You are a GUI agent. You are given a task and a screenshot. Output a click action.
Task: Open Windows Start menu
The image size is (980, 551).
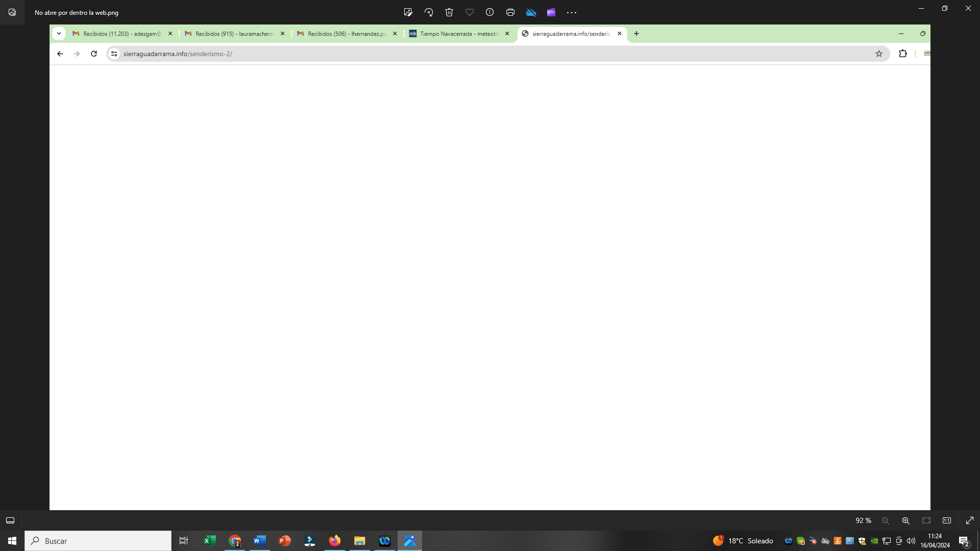[12, 541]
